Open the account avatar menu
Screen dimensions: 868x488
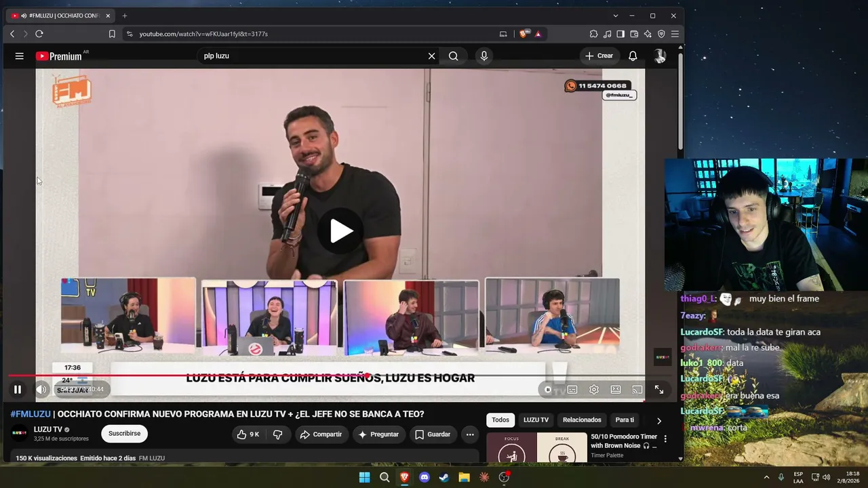coord(659,56)
